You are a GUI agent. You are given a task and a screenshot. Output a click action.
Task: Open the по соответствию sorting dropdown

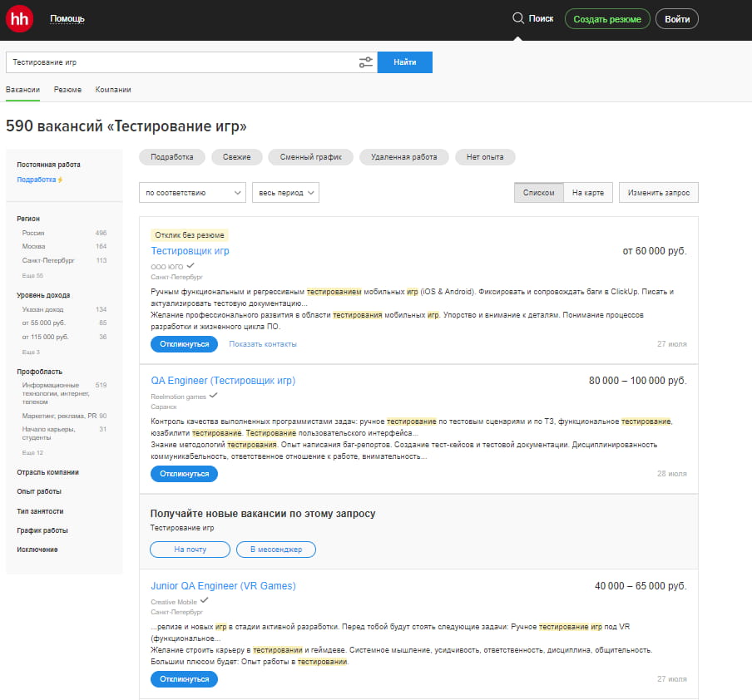(x=191, y=192)
